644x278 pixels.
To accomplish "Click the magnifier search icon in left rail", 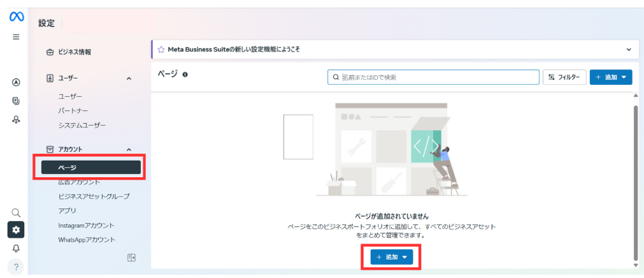I will point(16,212).
